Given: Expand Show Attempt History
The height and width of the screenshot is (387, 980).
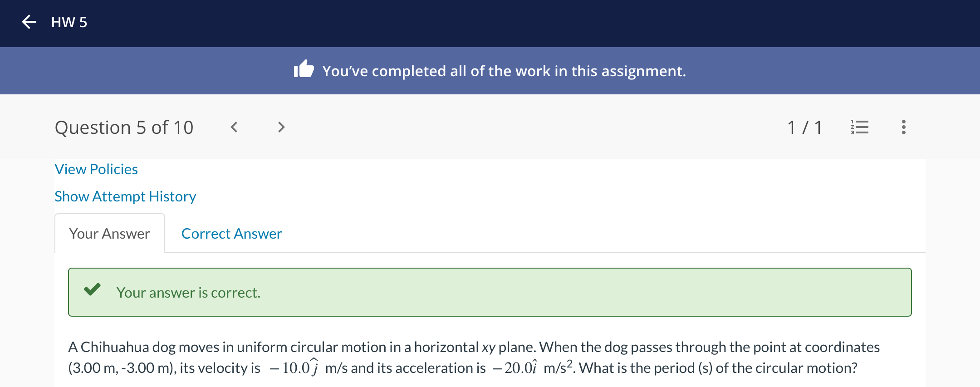Looking at the screenshot, I should [125, 196].
